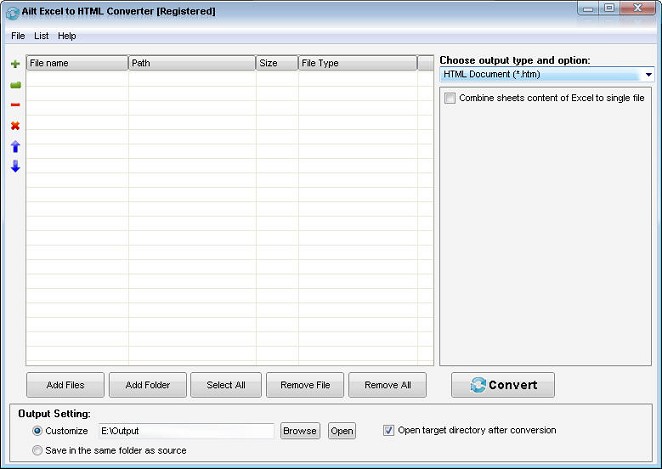Click the Remove File button
Viewport: 662px width, 469px height.
pyautogui.click(x=305, y=385)
